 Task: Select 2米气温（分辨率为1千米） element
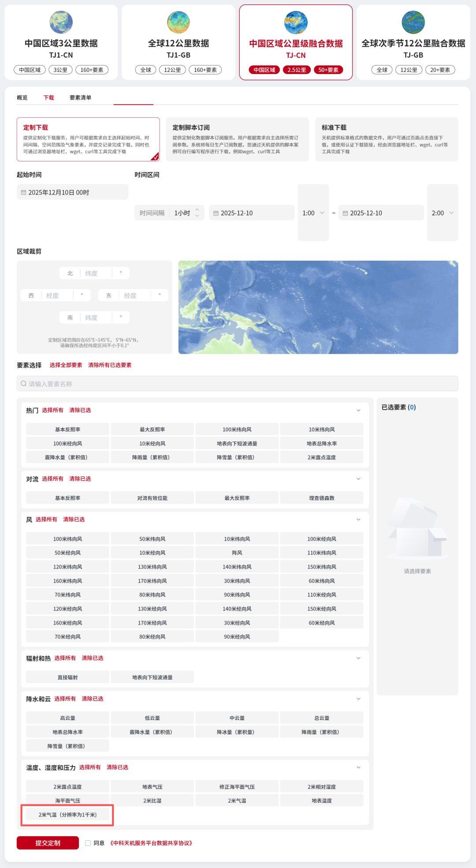(x=67, y=815)
